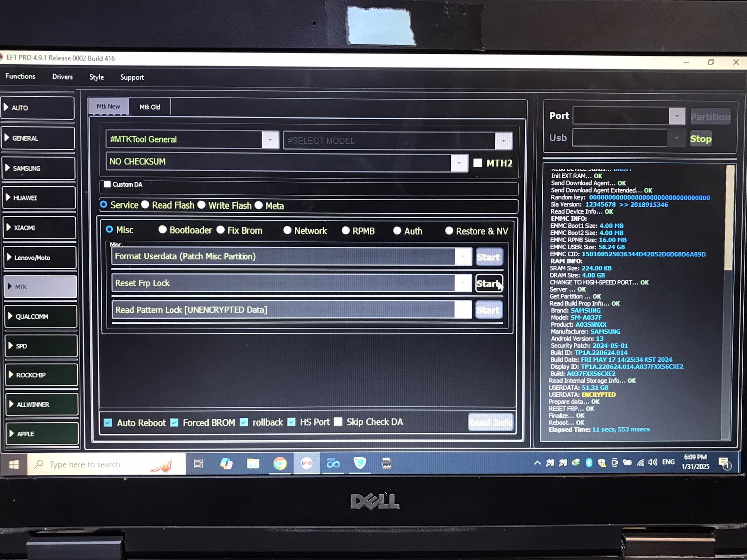Show hidden system tray icons
The image size is (747, 560).
(537, 463)
